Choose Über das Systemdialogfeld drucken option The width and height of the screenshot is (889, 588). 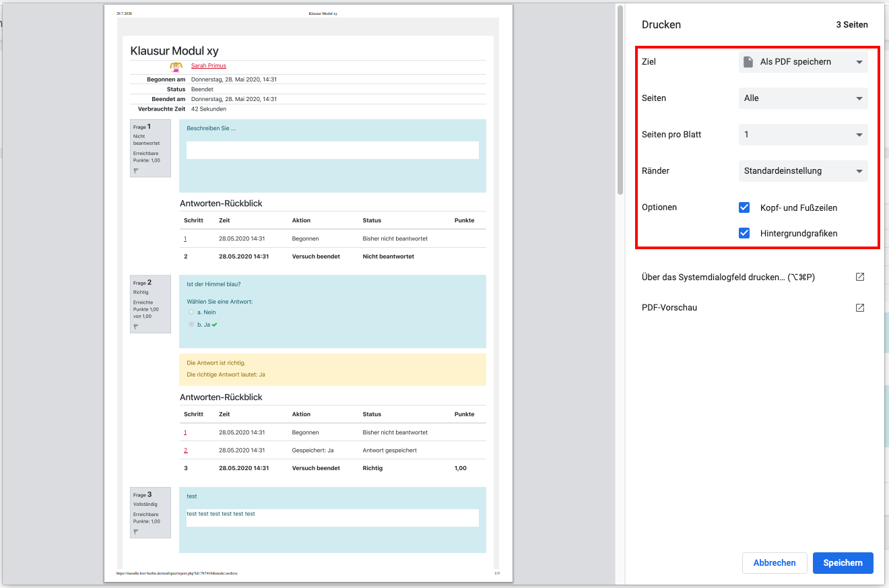pyautogui.click(x=728, y=277)
